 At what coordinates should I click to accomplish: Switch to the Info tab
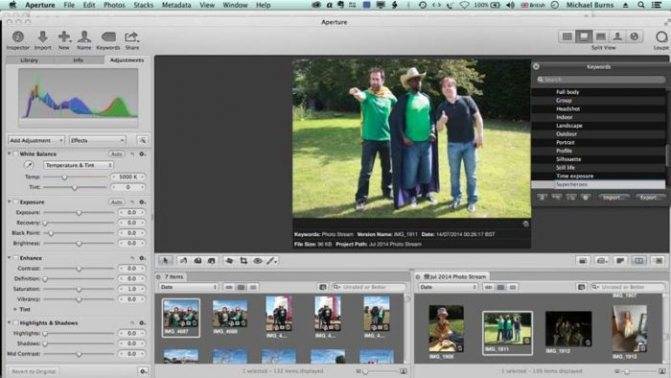click(x=78, y=60)
